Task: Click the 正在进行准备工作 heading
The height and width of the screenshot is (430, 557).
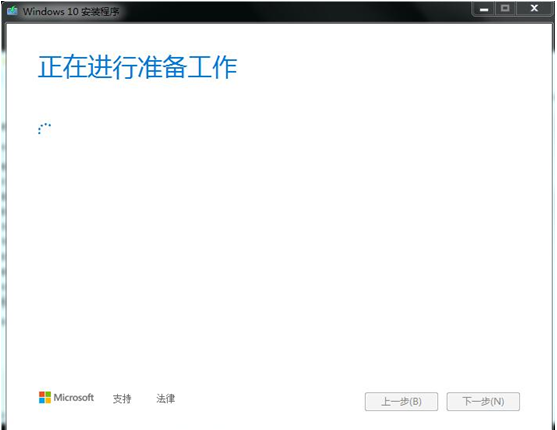Action: tap(137, 67)
